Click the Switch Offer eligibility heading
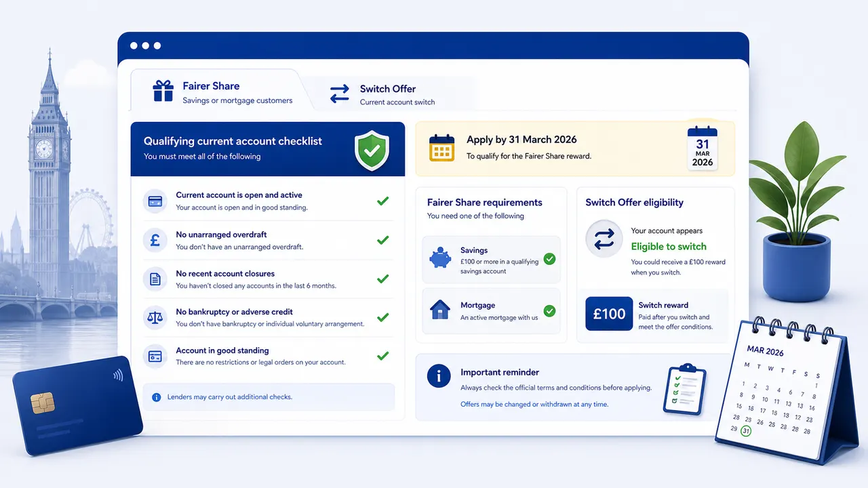This screenshot has width=868, height=488. (x=635, y=203)
